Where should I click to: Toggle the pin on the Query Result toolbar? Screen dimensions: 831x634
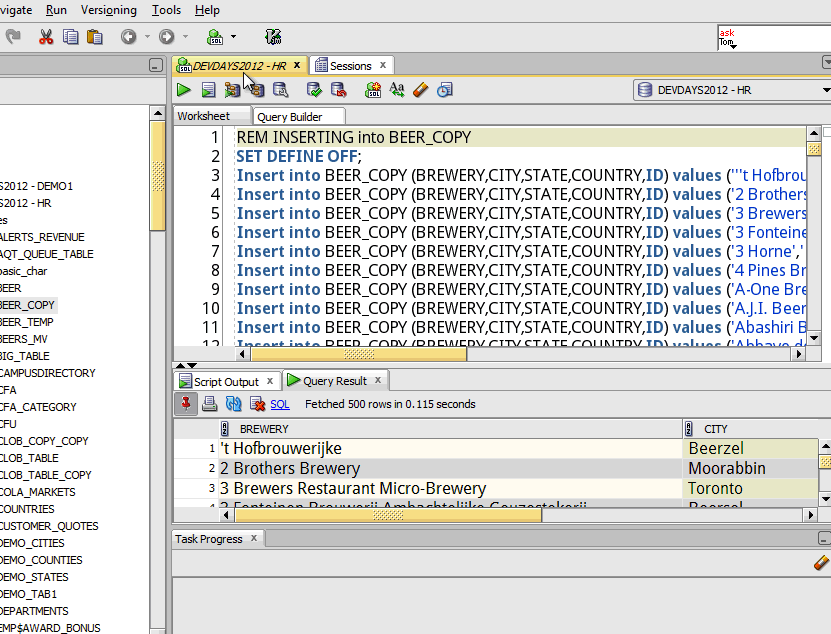[185, 404]
